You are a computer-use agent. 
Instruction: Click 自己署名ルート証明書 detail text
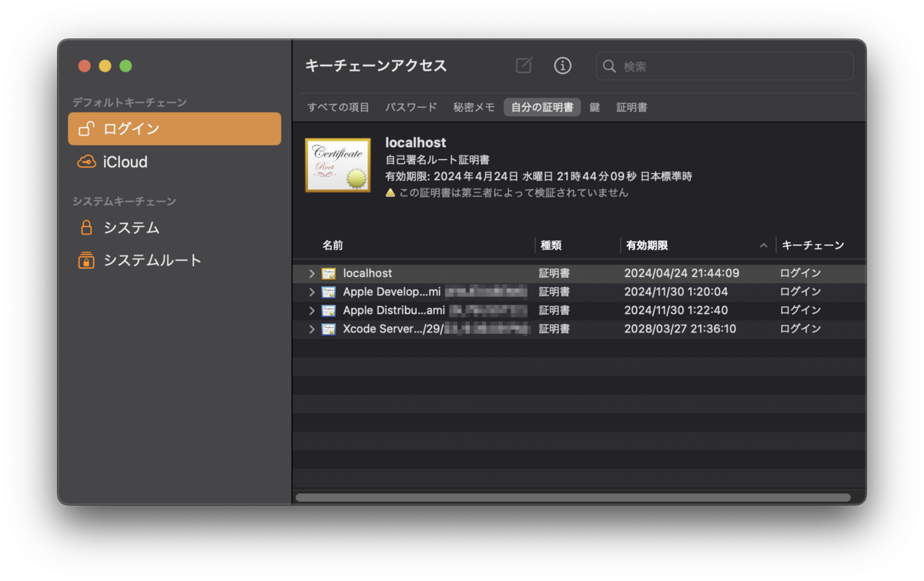(x=437, y=160)
